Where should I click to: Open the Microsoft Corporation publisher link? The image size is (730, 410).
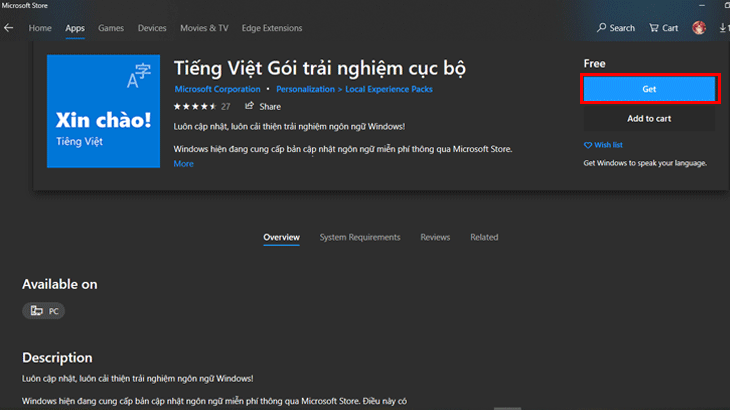217,89
